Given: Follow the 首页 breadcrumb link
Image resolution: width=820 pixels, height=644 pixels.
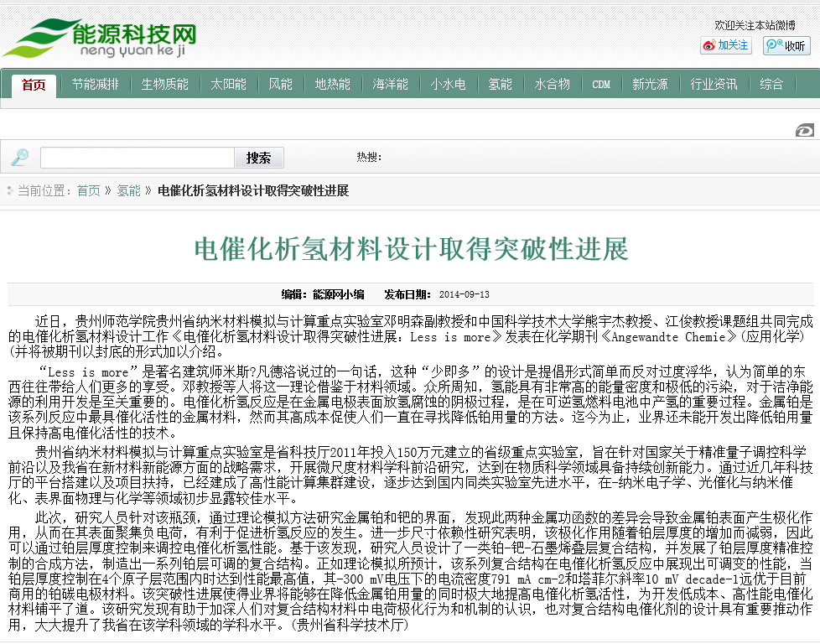Looking at the screenshot, I should (x=88, y=190).
